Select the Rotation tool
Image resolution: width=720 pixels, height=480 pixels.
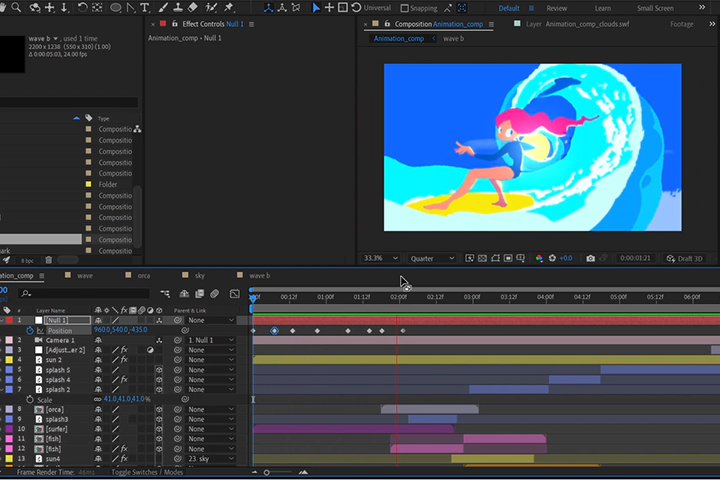[82, 7]
